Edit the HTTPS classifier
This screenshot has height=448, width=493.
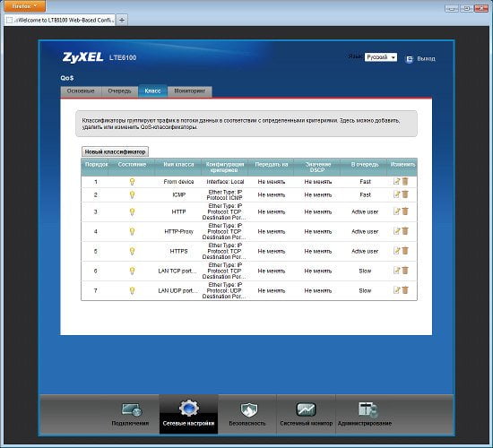pos(396,251)
